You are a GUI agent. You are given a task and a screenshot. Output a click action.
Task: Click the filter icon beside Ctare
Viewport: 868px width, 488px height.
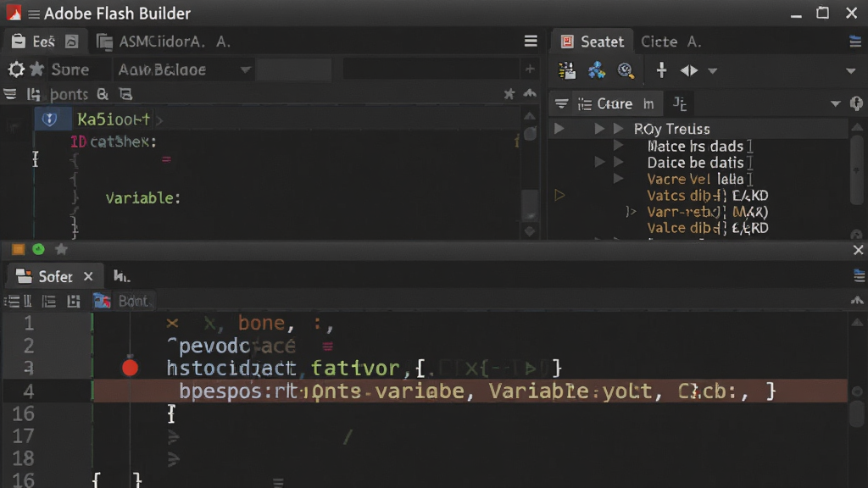561,103
